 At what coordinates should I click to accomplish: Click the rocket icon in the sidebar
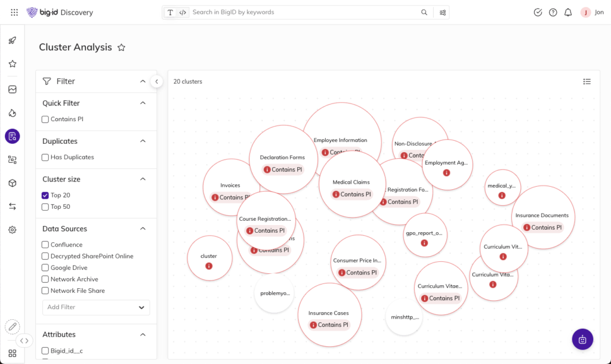click(12, 41)
